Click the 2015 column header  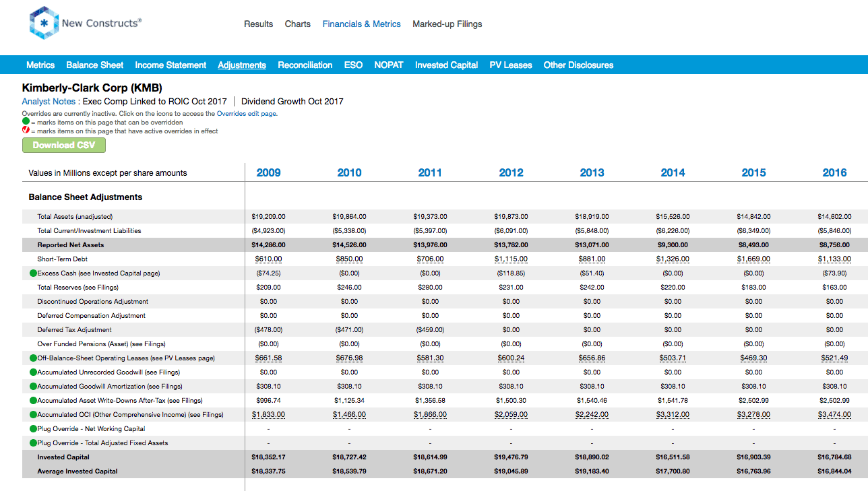click(754, 173)
